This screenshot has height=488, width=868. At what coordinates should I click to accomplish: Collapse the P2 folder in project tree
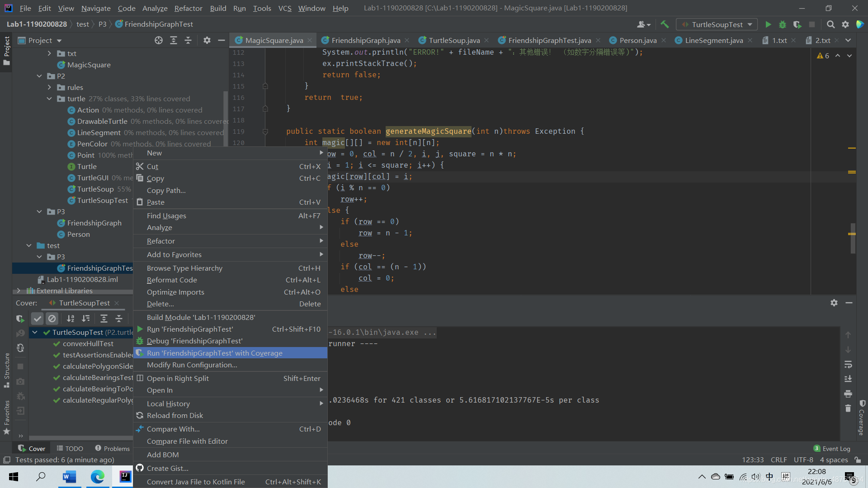39,76
